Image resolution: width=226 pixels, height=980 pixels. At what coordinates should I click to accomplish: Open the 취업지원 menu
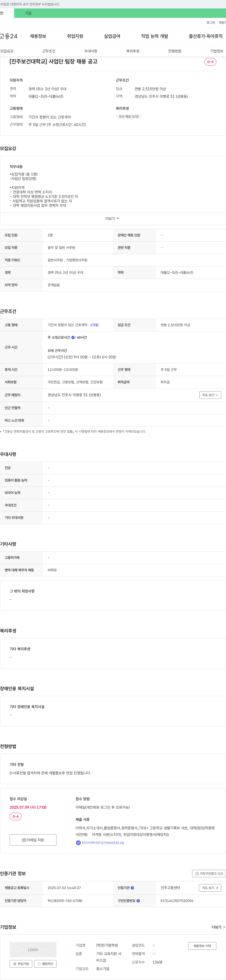click(75, 36)
